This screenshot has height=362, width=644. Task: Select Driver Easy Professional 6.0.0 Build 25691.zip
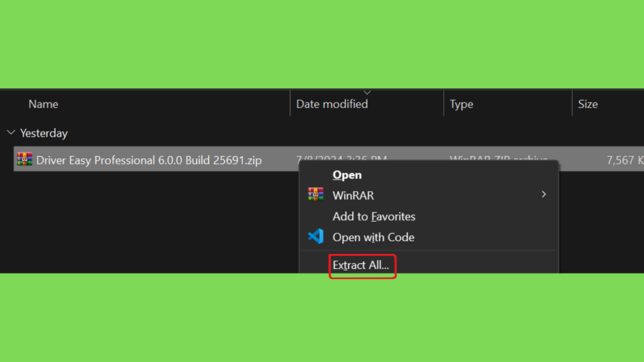148,160
